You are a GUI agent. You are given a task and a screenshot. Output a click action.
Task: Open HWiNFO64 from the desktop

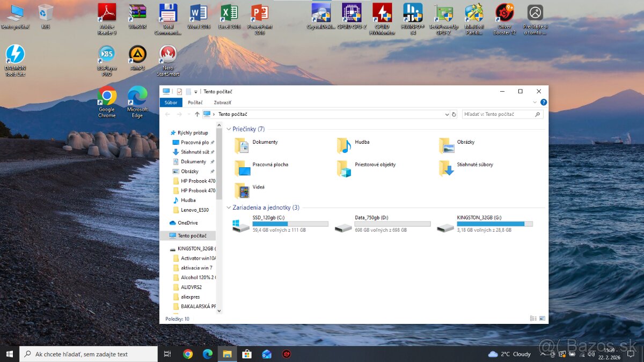[x=413, y=13]
